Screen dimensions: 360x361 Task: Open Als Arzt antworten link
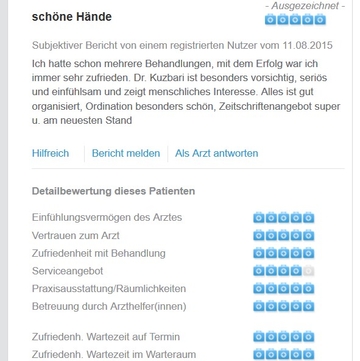point(217,153)
